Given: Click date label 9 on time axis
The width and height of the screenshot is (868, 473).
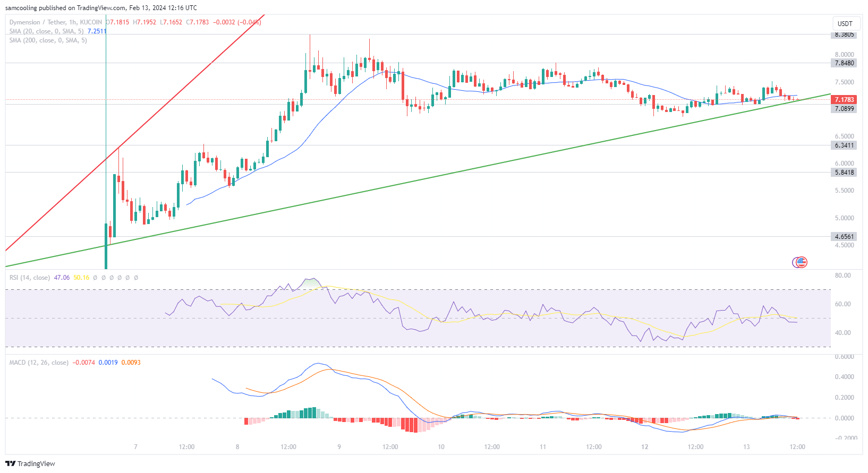Looking at the screenshot, I should pyautogui.click(x=339, y=447).
